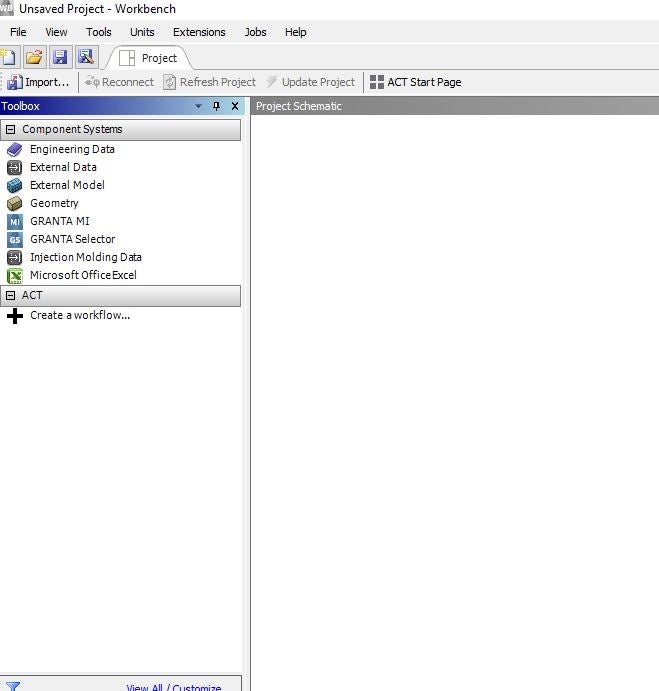Screen dimensions: 659x691
Task: Select the External Model mesh icon
Action: [x=15, y=186]
